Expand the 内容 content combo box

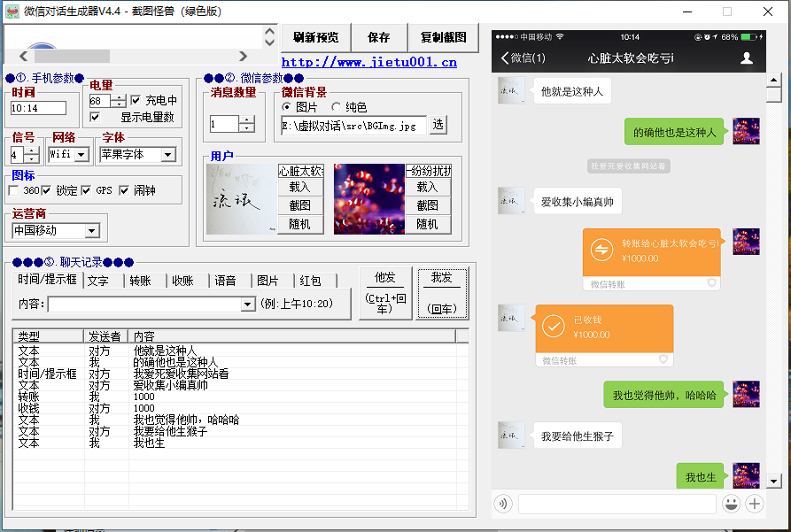click(247, 305)
